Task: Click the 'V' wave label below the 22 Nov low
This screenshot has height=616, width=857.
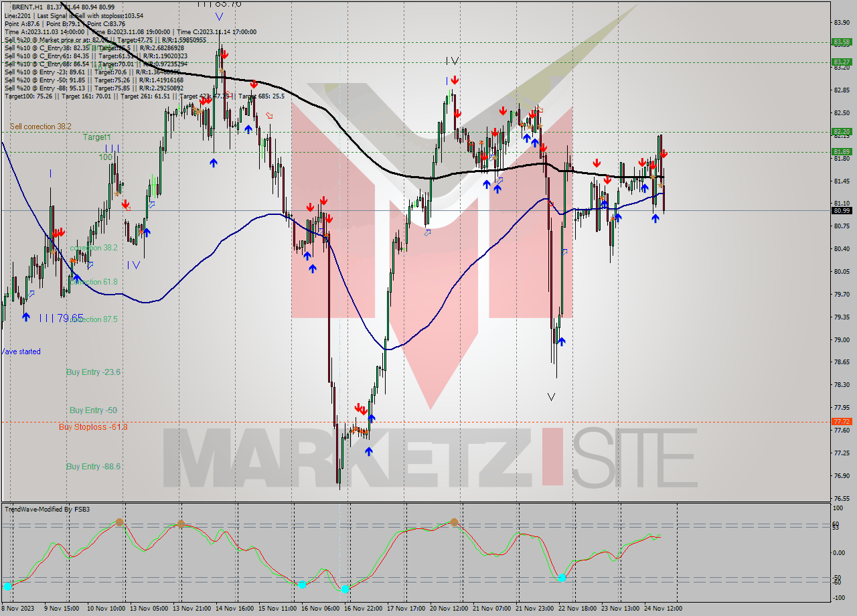Action: pyautogui.click(x=551, y=397)
